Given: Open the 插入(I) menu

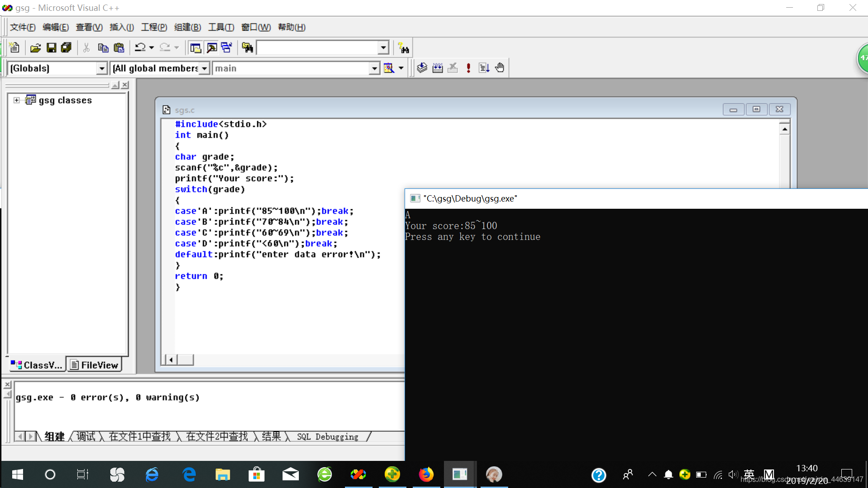Looking at the screenshot, I should click(x=122, y=27).
